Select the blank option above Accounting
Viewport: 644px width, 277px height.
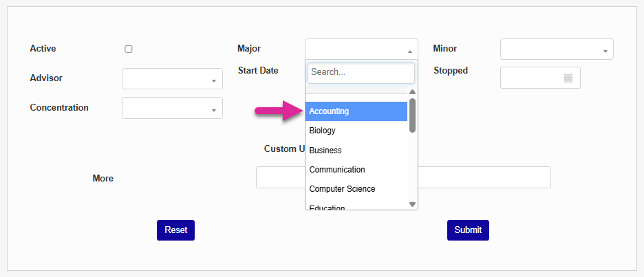(x=356, y=96)
